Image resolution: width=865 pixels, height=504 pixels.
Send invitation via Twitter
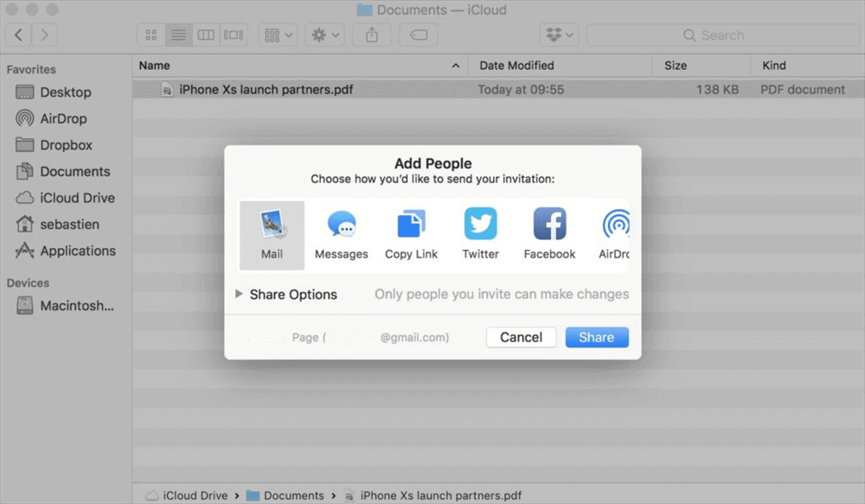[x=480, y=235]
